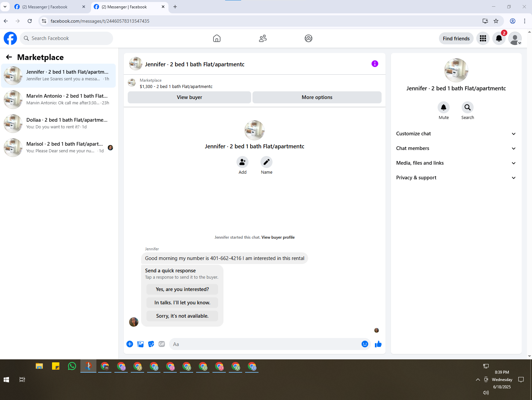This screenshot has width=532, height=400.
Task: Click the Search Facebook field
Action: (x=66, y=38)
